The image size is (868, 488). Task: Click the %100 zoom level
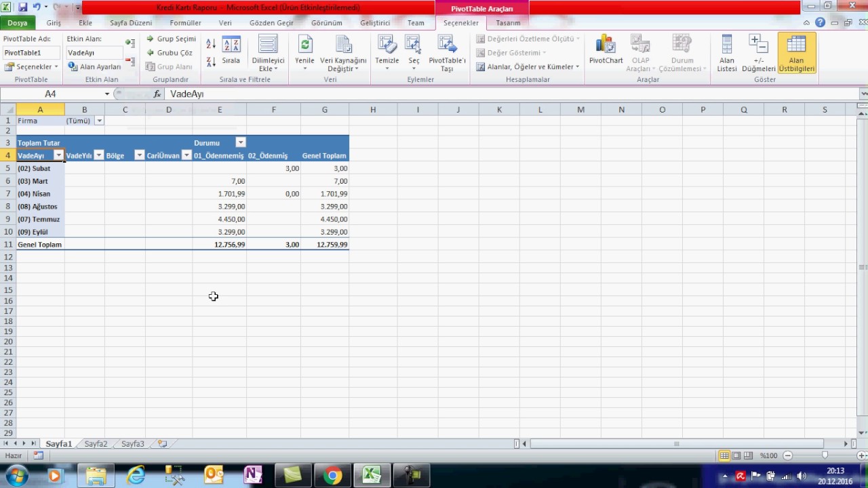[x=768, y=455]
